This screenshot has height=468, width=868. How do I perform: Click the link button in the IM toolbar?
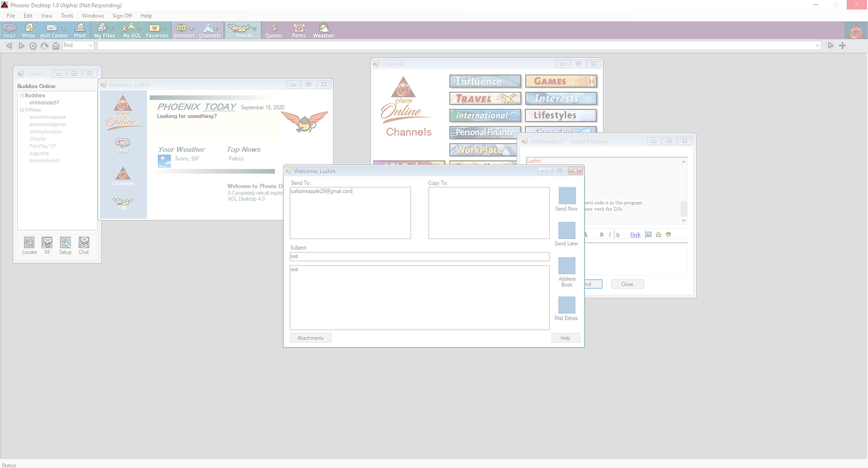coord(635,234)
